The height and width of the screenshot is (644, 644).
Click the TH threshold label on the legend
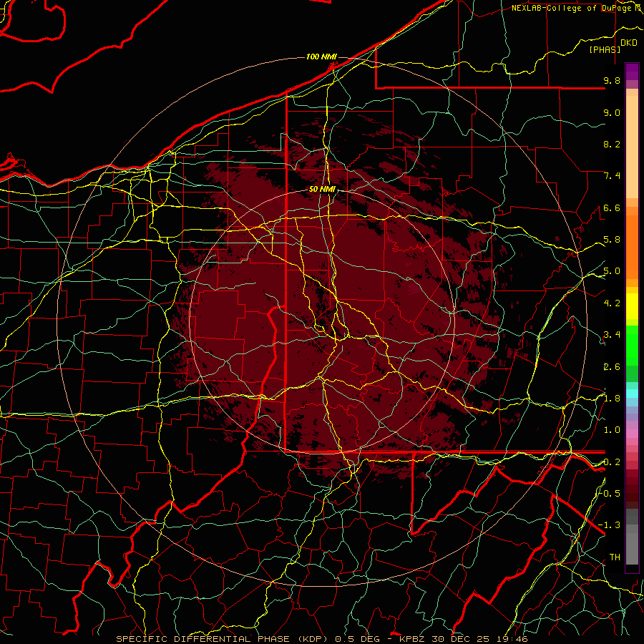coord(615,557)
